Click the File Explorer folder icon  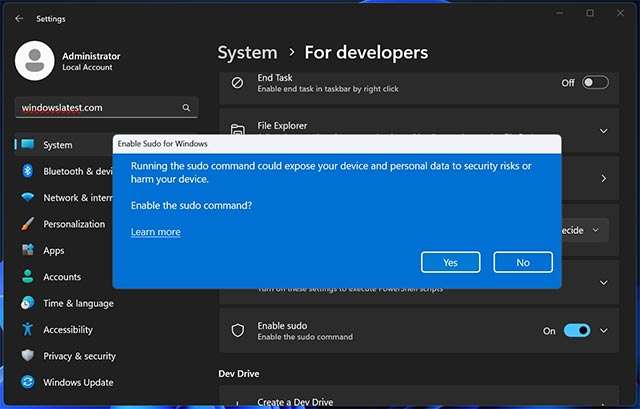(x=238, y=129)
